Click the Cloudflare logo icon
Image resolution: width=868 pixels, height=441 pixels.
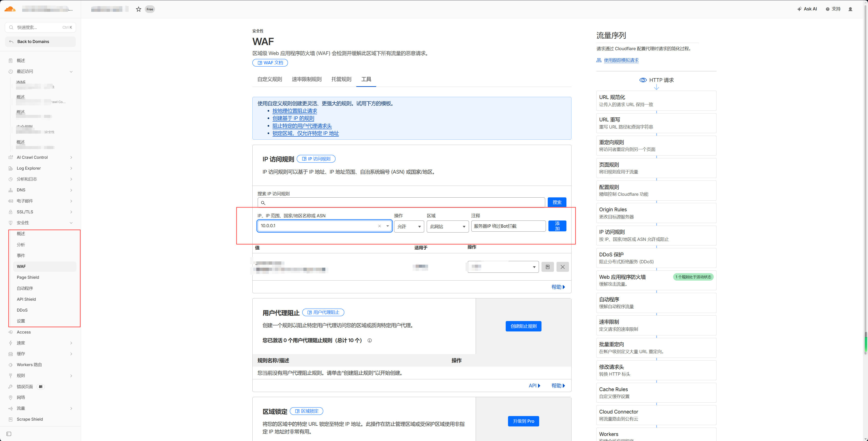point(10,9)
